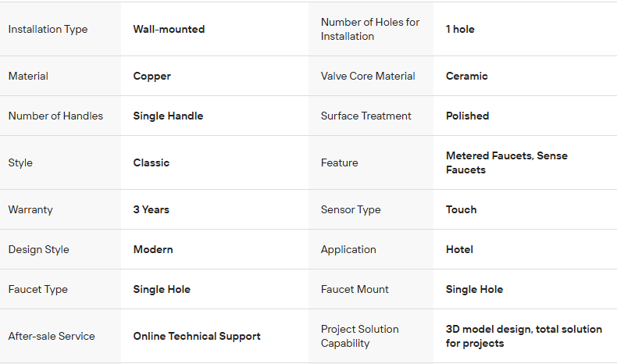
Task: Select the "Number of Handles" label
Action: tap(55, 116)
